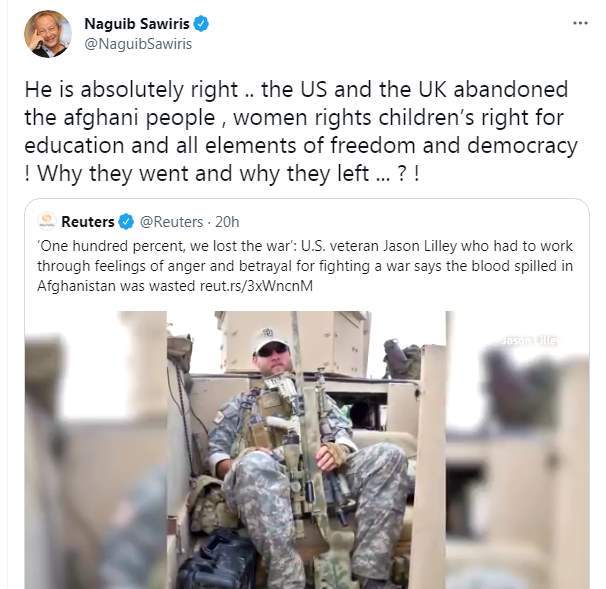Click the soldier's white cap in the video
Screen dimensions: 606x589
click(x=270, y=340)
